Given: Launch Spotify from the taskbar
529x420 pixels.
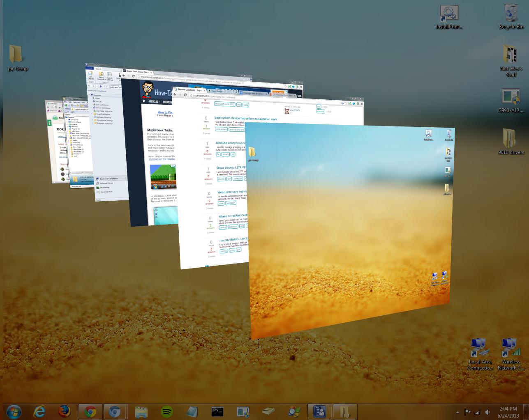Looking at the screenshot, I should pos(166,411).
